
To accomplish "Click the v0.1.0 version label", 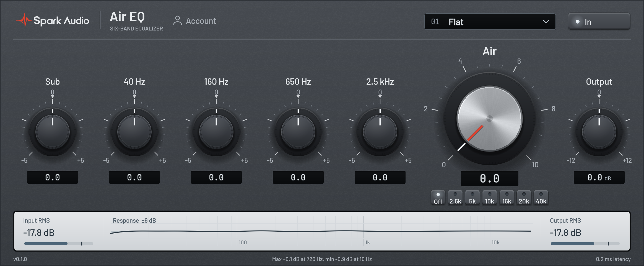I will pyautogui.click(x=20, y=259).
